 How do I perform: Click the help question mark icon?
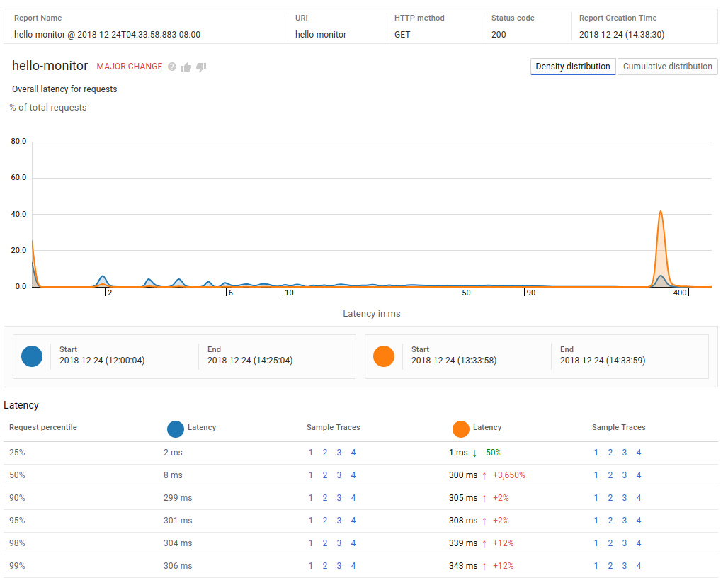pyautogui.click(x=172, y=67)
